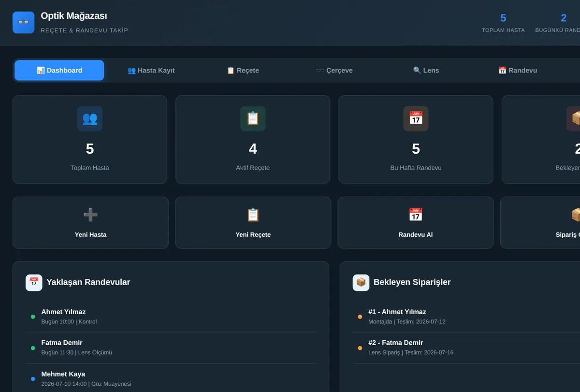
Task: Click the clipboard icon above Yeni Reçete
Action: point(253,215)
